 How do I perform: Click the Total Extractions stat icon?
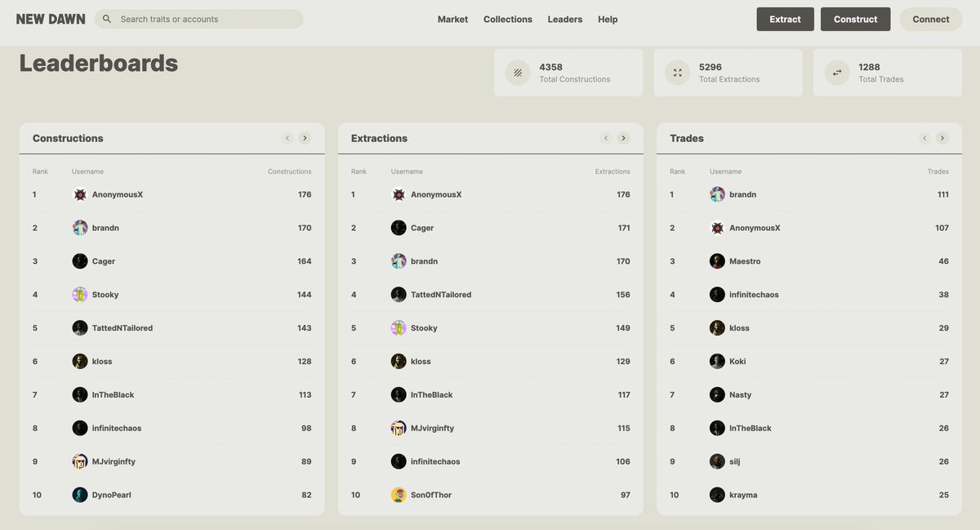677,73
